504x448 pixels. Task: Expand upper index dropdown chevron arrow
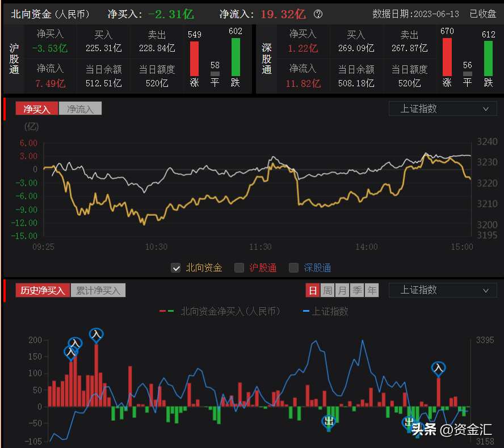486,109
